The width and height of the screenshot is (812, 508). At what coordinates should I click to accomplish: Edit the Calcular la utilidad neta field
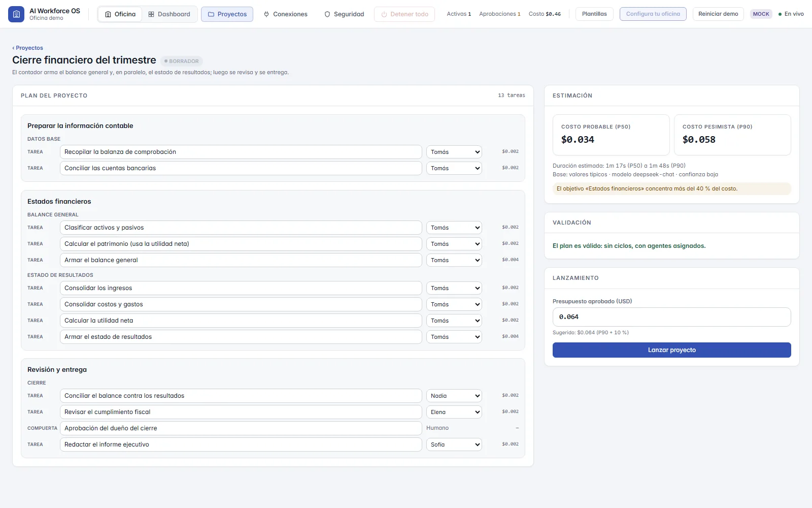241,321
